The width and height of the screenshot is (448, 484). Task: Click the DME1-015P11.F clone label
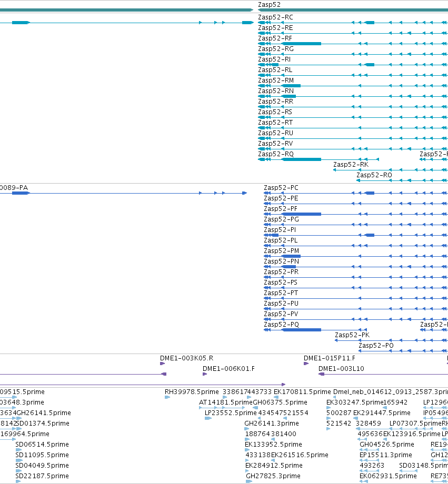pos(330,358)
